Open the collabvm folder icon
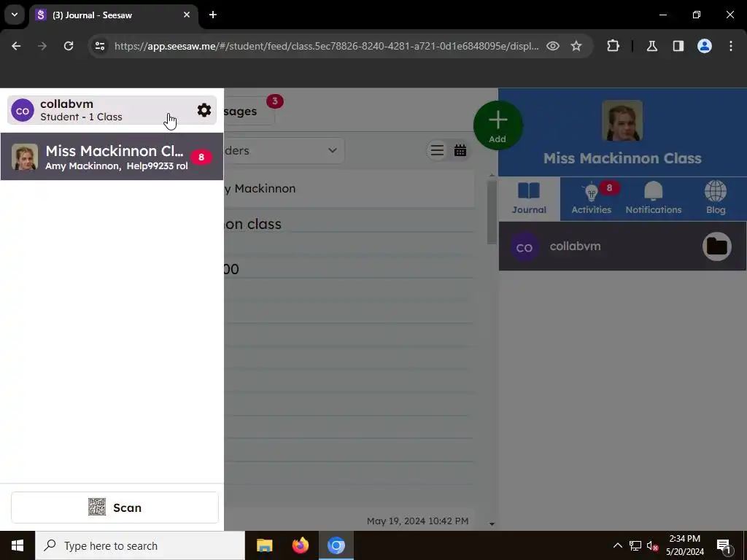 (716, 246)
